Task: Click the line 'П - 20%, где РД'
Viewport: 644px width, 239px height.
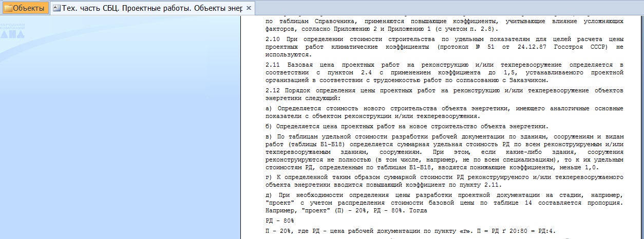Action: click(x=410, y=231)
